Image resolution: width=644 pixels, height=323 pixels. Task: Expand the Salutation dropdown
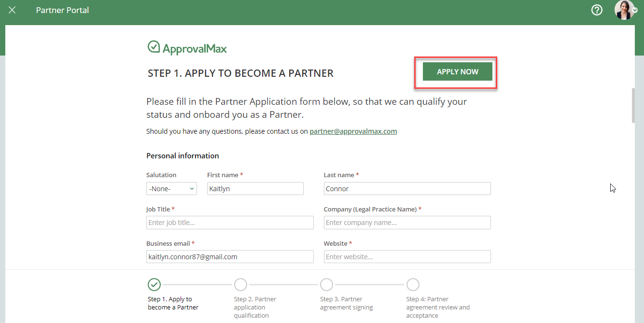coord(171,189)
